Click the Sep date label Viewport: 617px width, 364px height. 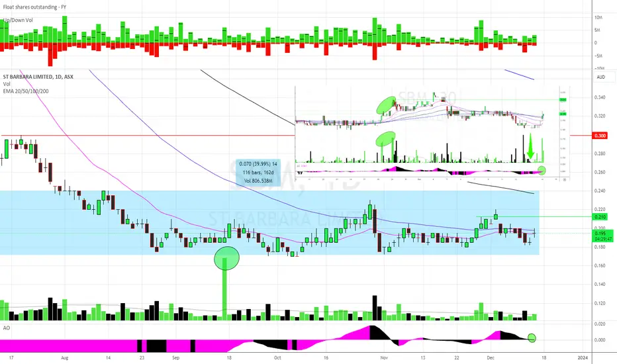coord(176,357)
